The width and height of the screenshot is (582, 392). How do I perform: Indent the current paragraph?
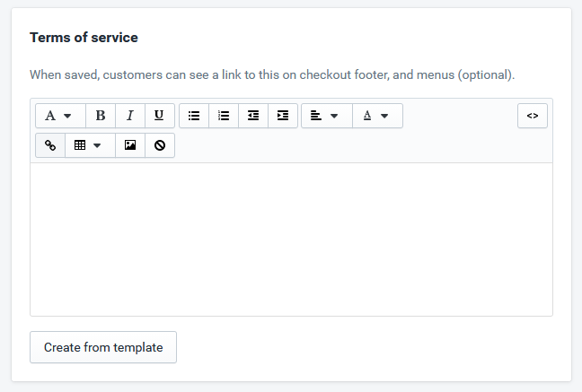pos(283,116)
